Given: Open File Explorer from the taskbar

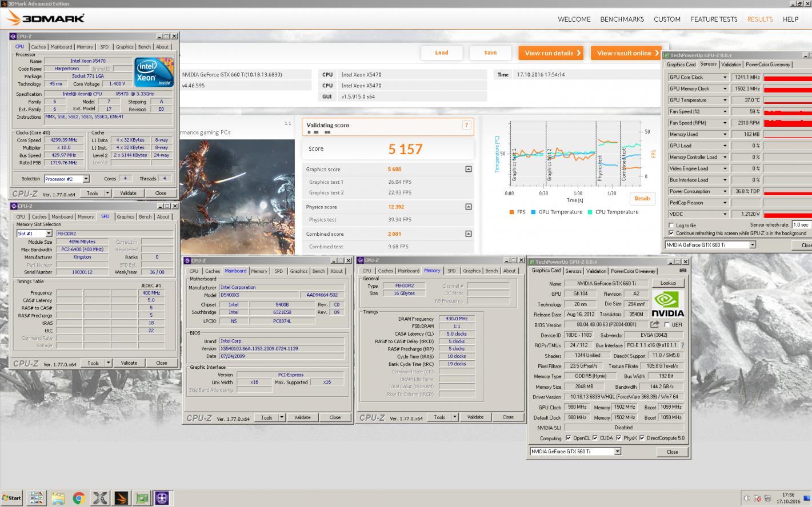Looking at the screenshot, I should pos(58,498).
